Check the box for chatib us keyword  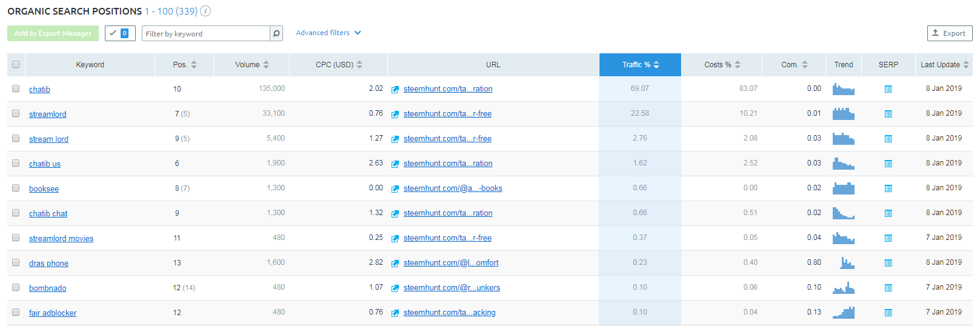pyautogui.click(x=16, y=163)
